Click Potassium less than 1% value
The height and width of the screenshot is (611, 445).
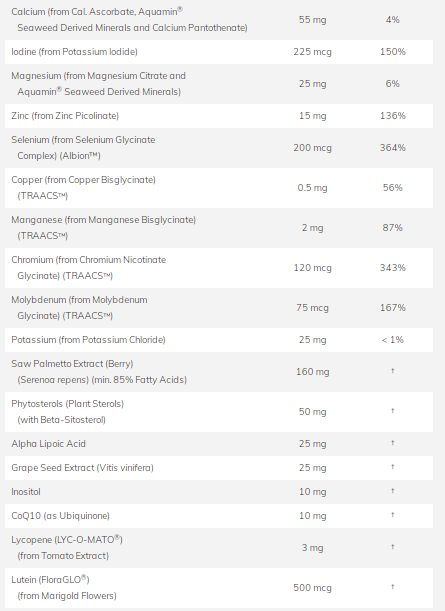coord(392,340)
